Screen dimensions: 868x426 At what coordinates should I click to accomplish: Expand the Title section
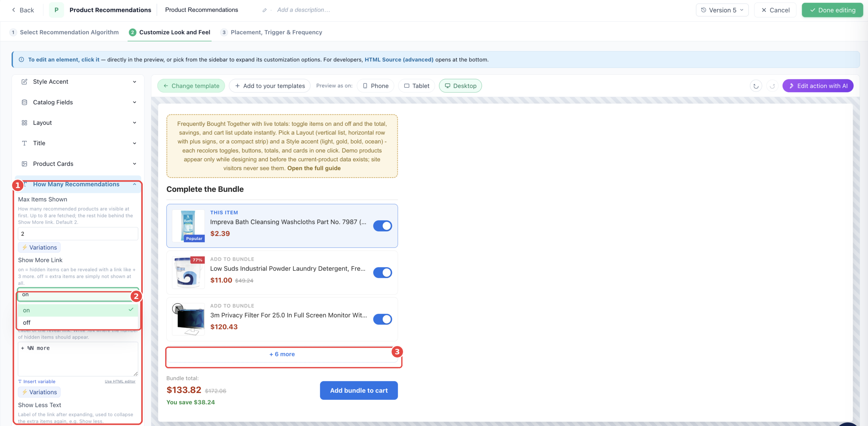coord(78,143)
